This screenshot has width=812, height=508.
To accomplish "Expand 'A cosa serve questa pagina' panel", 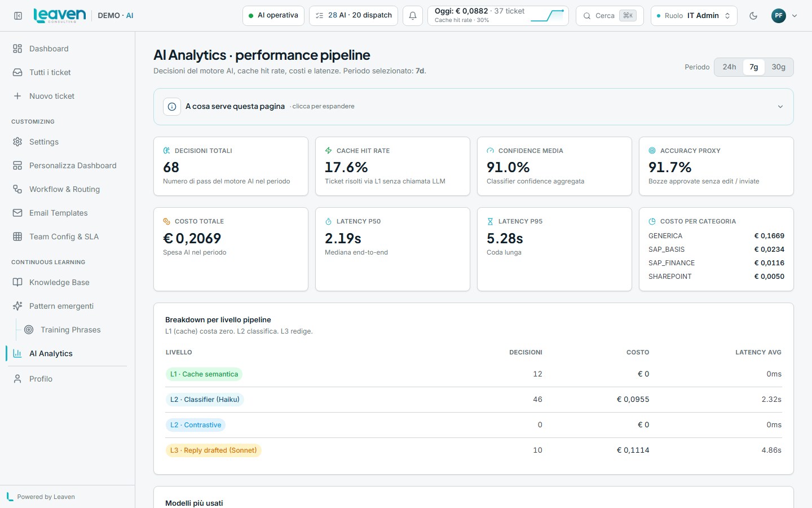I will click(474, 107).
